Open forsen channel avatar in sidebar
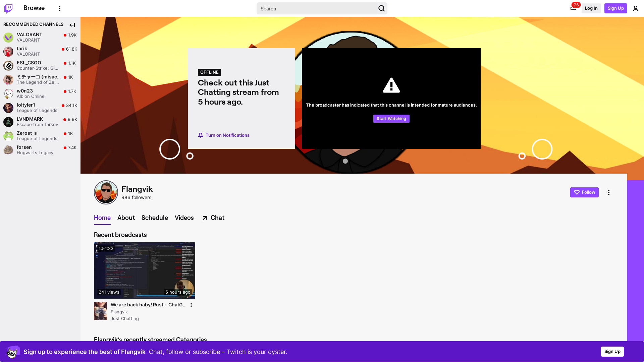Viewport: 644px width, 362px height. click(x=8, y=150)
